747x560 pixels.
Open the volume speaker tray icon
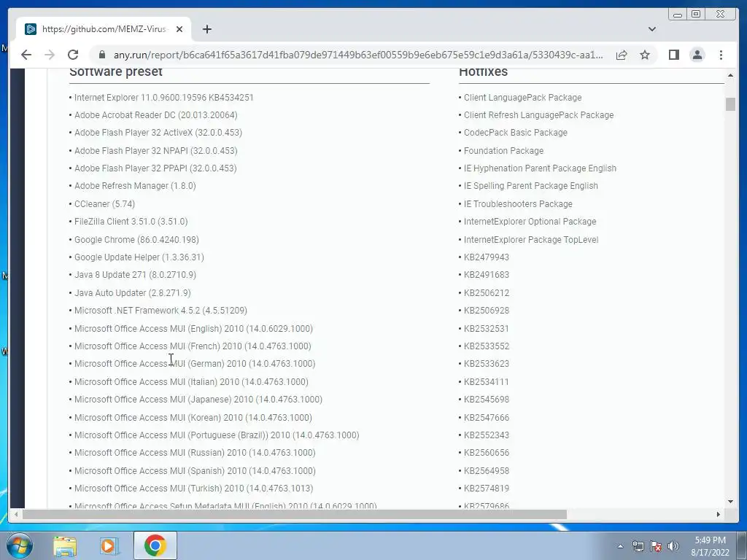[673, 546]
